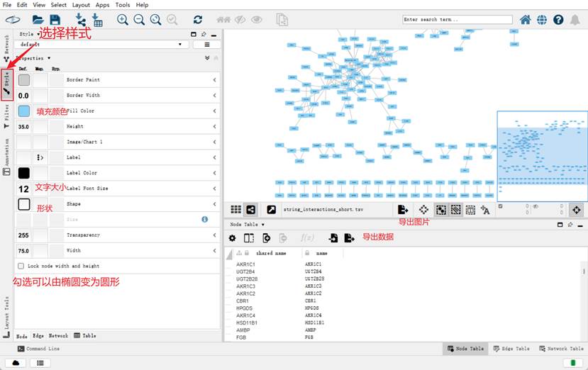Open the Layout menu
Image resolution: width=588 pixels, height=370 pixels.
[81, 5]
